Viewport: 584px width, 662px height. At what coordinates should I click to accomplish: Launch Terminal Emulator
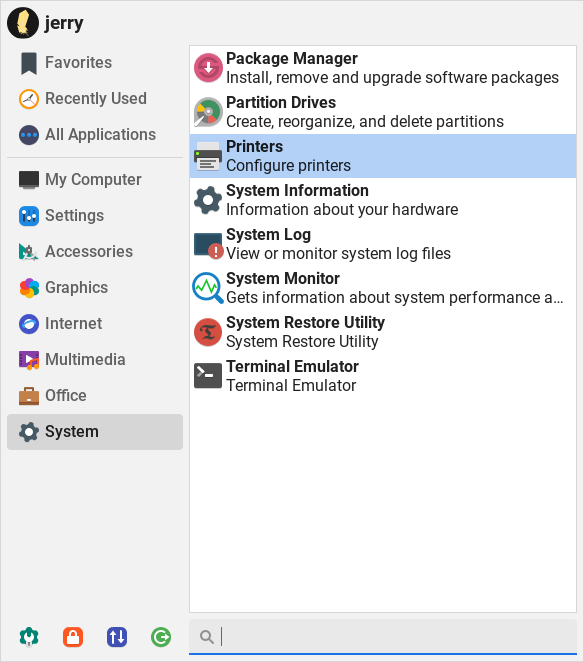tap(383, 376)
